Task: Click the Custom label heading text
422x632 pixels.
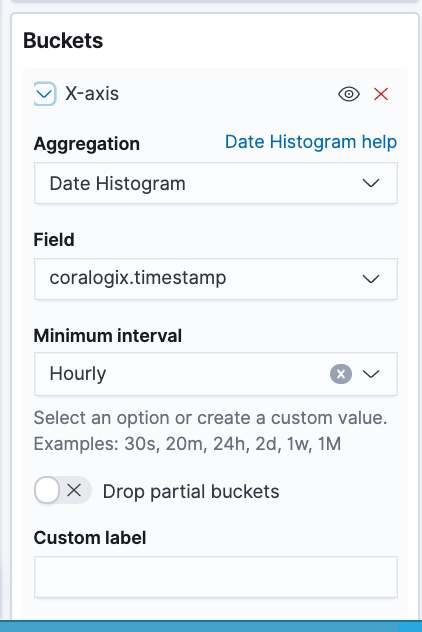Action: [90, 538]
